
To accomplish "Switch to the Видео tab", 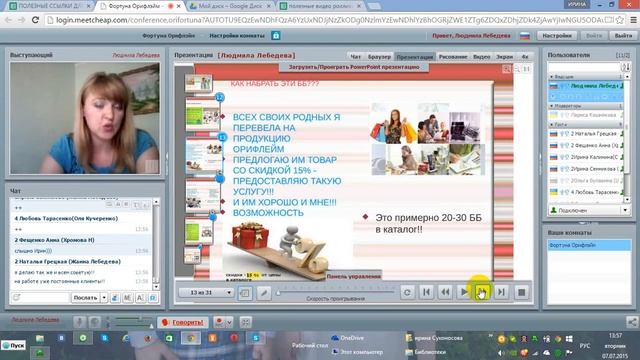I will pos(482,57).
